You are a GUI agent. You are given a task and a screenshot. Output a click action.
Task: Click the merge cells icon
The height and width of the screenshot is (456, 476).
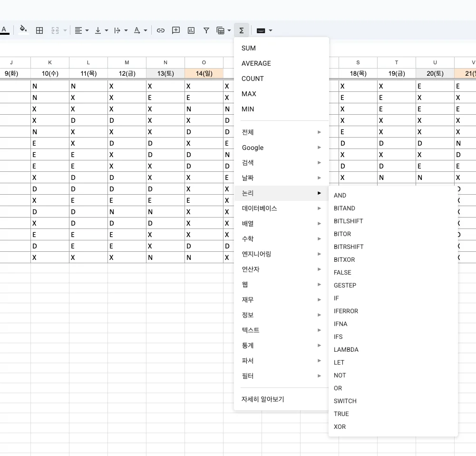[x=55, y=30]
